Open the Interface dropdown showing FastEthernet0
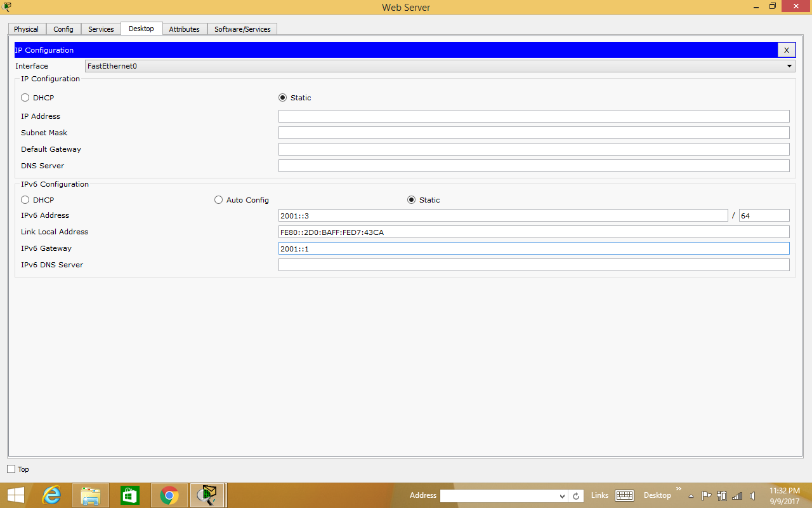 (789, 65)
